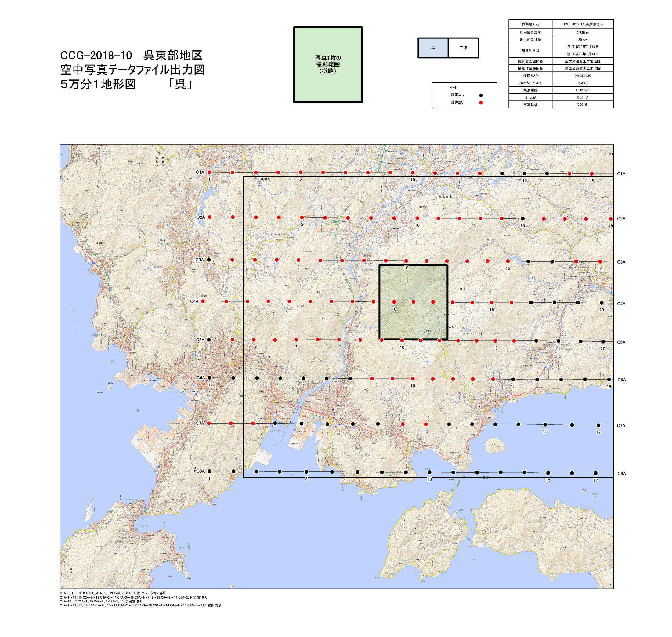Click the 地上画素寸法 table cell
672x637 pixels.
(530, 40)
